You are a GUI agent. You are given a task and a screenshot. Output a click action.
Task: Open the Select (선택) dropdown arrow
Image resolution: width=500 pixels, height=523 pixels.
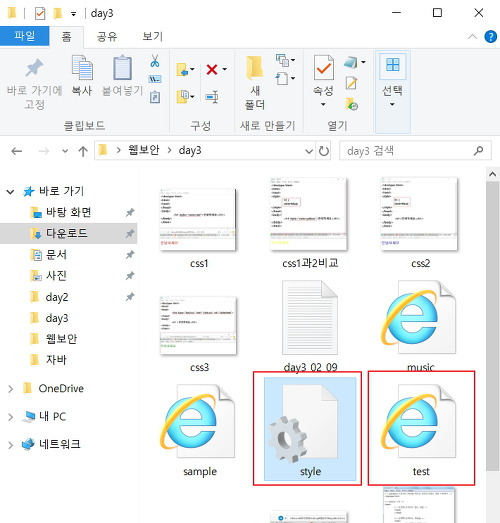tap(392, 104)
